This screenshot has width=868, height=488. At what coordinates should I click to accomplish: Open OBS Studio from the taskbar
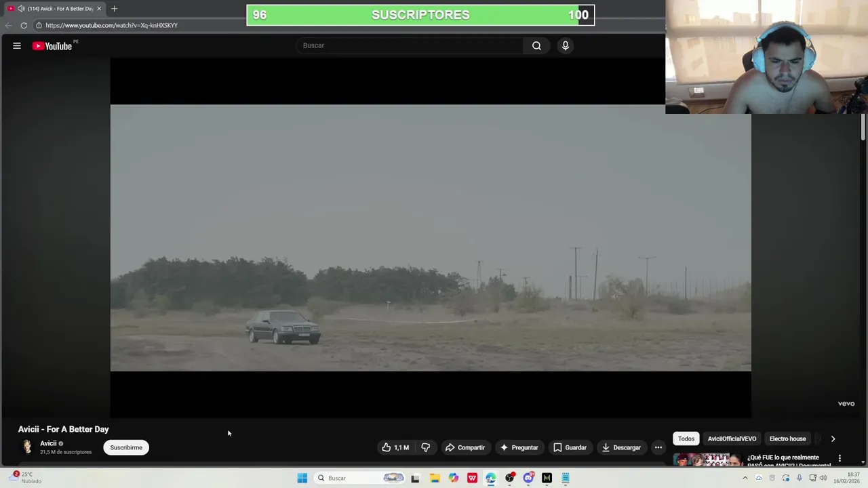(x=509, y=478)
